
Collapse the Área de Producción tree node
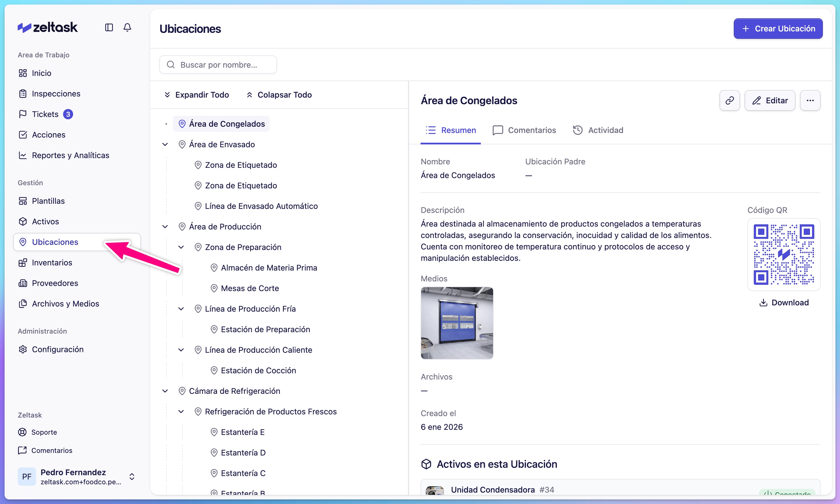tap(165, 227)
